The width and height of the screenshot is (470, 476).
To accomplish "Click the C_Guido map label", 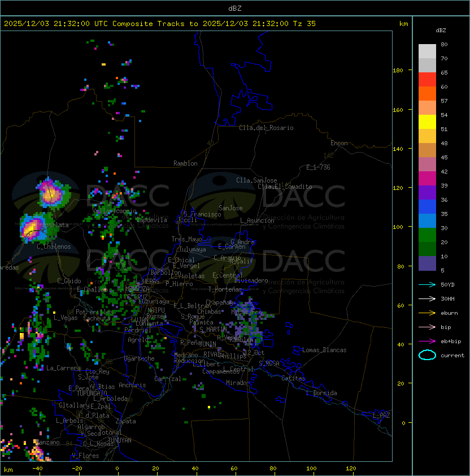I will point(69,281).
